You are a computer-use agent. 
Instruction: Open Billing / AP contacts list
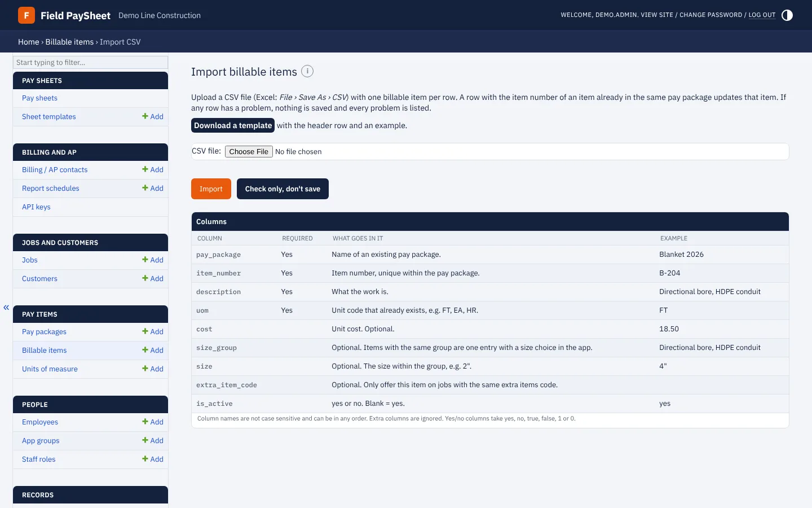pyautogui.click(x=55, y=170)
